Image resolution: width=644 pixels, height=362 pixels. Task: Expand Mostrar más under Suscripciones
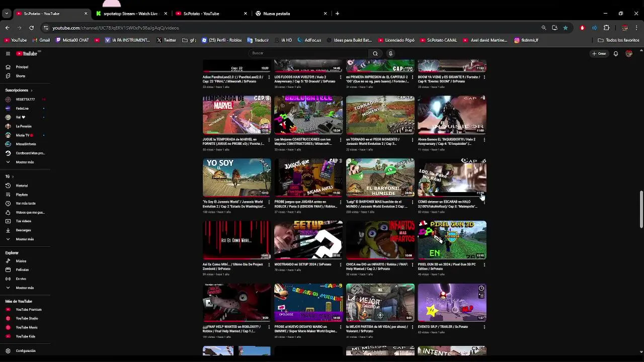[x=25, y=162]
